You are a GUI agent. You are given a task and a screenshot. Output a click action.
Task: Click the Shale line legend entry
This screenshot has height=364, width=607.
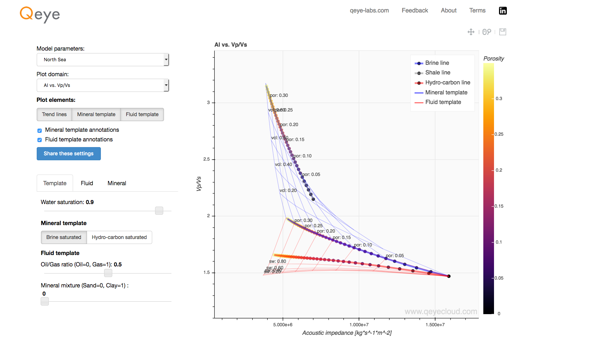coord(432,73)
